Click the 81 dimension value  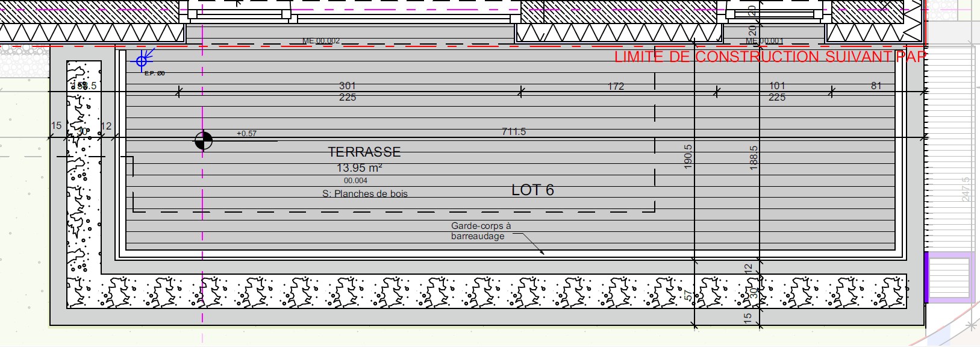(x=876, y=86)
